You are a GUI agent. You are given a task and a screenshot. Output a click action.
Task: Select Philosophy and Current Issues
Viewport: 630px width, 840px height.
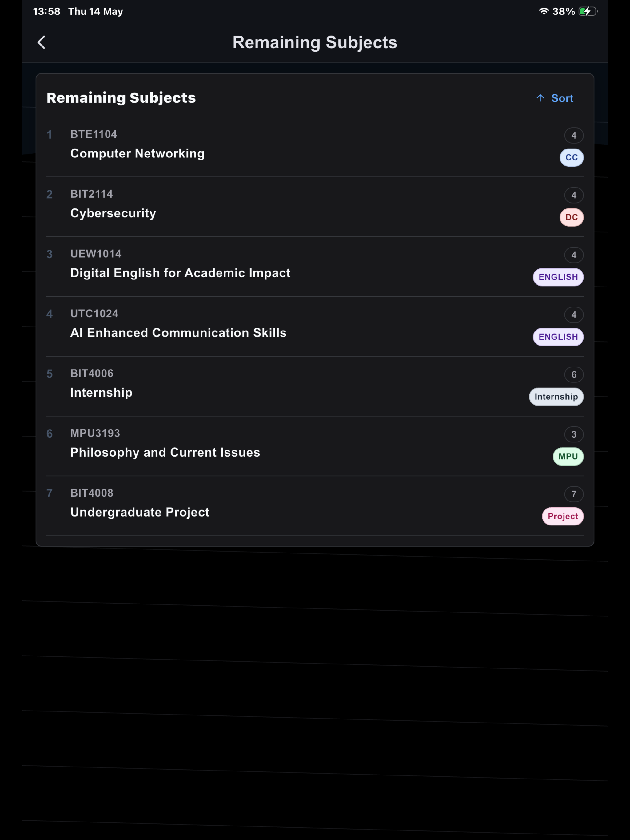click(315, 446)
